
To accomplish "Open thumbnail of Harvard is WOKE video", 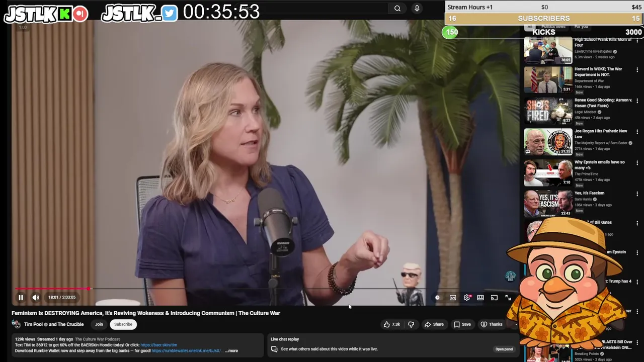I will point(548,79).
